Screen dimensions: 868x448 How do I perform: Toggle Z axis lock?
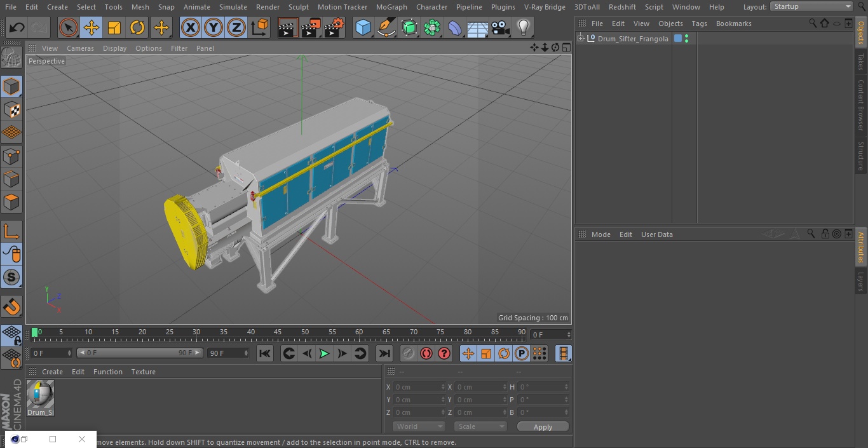point(236,27)
